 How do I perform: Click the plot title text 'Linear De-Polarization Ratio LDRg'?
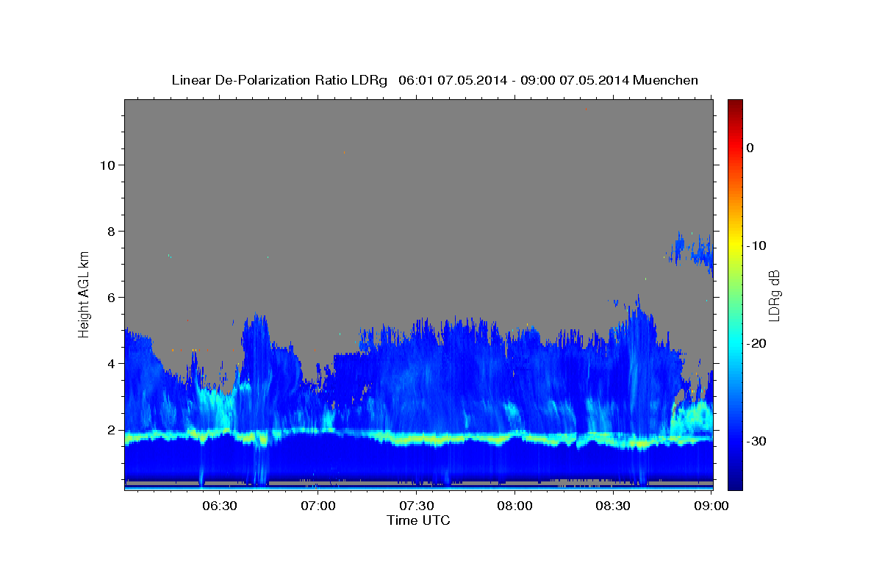coord(279,80)
